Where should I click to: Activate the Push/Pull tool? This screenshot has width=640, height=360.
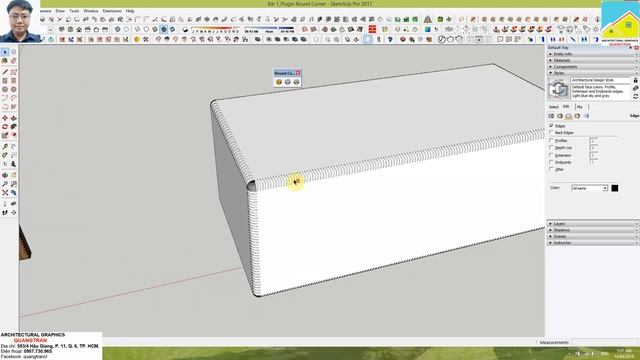(13, 118)
